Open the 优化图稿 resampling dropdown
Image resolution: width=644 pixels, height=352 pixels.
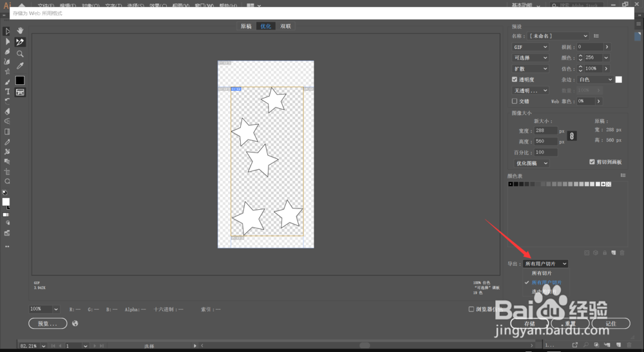pos(531,163)
